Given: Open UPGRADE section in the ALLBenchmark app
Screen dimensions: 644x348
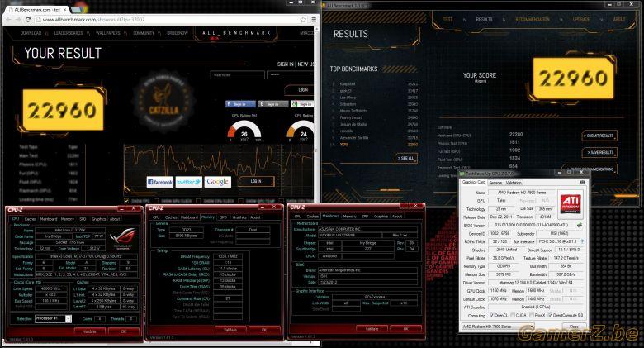Looking at the screenshot, I should coord(581,19).
